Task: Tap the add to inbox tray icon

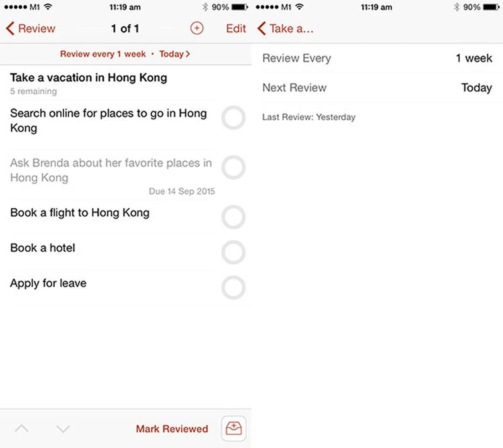Action: pyautogui.click(x=234, y=428)
